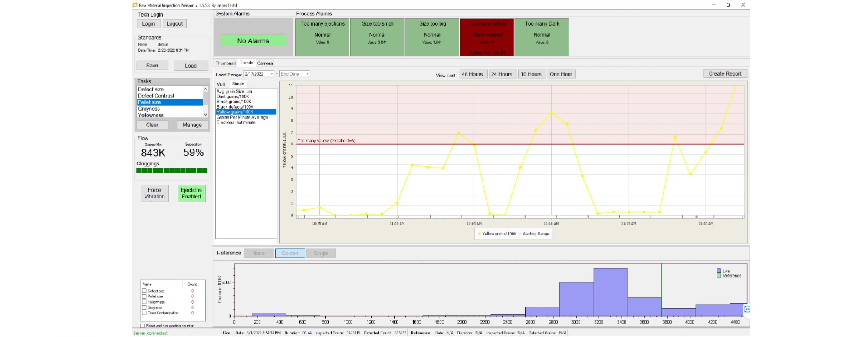Toggle the Ejections Enabled button
The height and width of the screenshot is (337, 868).
click(x=191, y=193)
